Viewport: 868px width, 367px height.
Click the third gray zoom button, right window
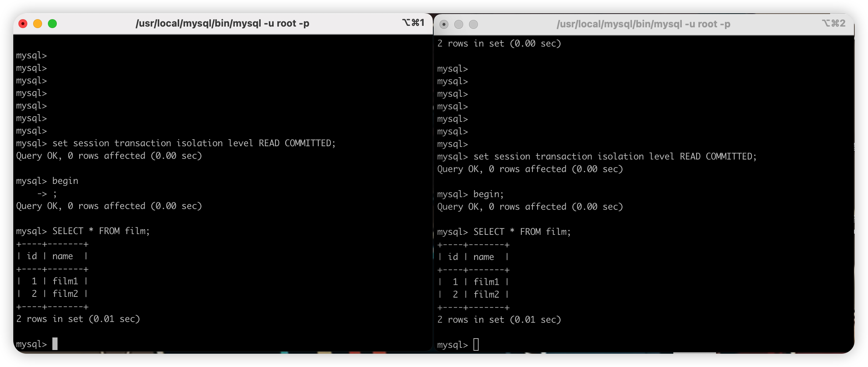click(x=473, y=24)
